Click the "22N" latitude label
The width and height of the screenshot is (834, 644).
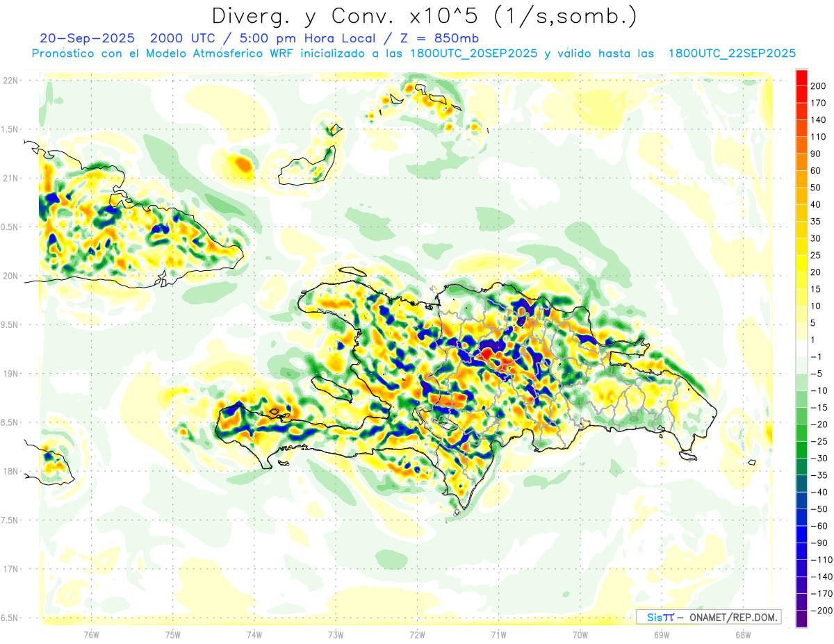10,81
